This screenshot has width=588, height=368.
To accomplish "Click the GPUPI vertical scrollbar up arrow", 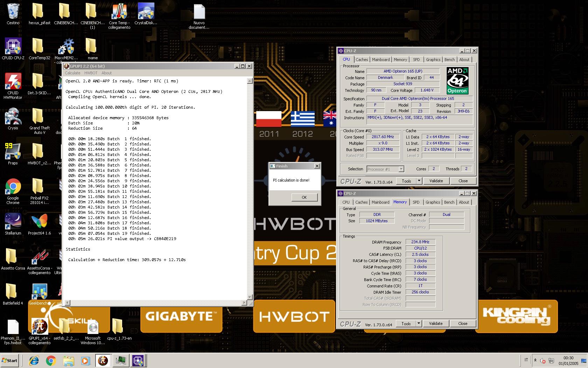I will coord(250,81).
